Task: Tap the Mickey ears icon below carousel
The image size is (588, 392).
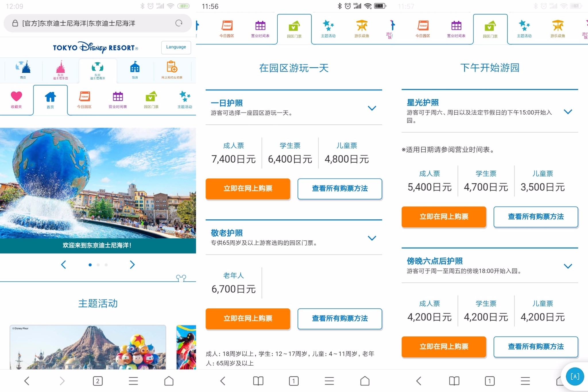Action: [x=181, y=278]
